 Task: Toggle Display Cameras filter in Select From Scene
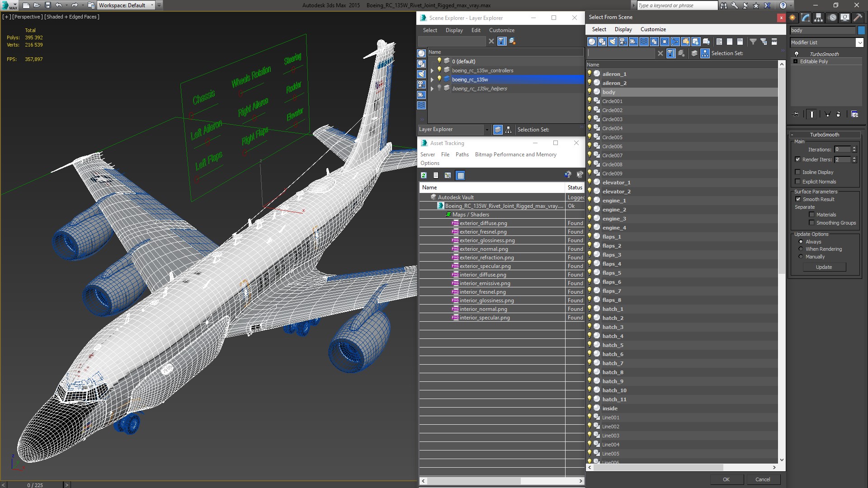point(623,42)
